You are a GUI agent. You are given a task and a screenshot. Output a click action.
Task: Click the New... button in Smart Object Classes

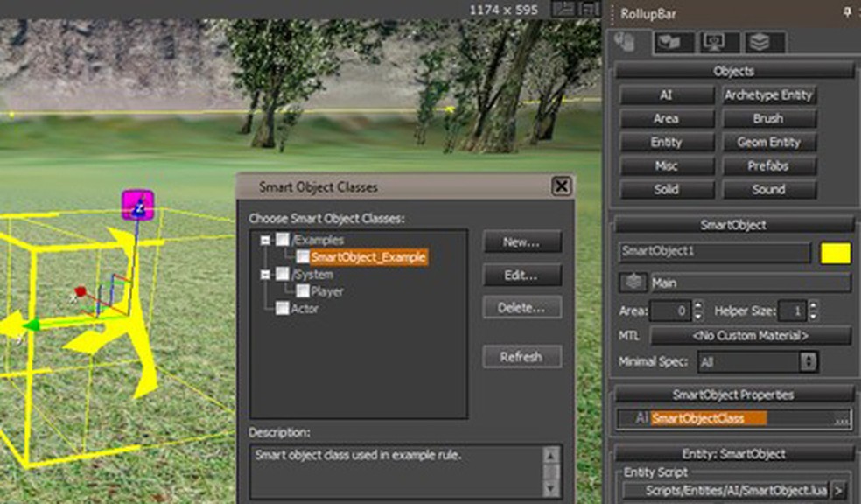point(521,242)
